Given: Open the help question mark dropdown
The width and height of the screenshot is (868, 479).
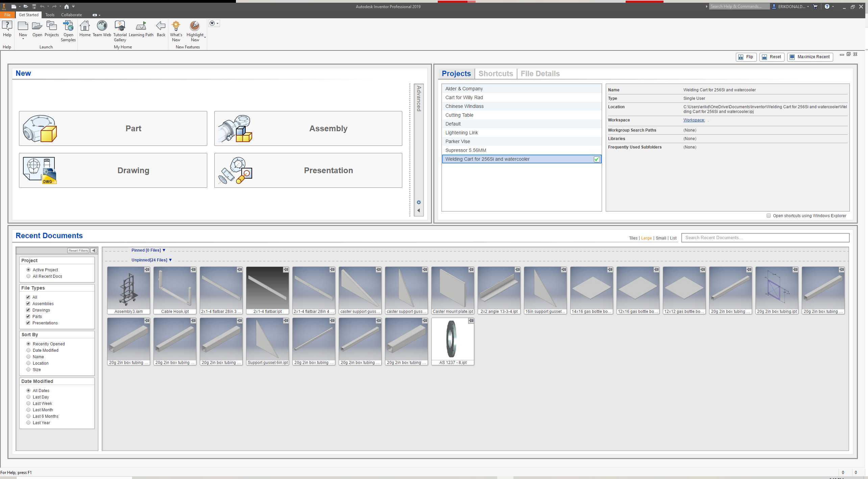Looking at the screenshot, I should pos(833,6).
